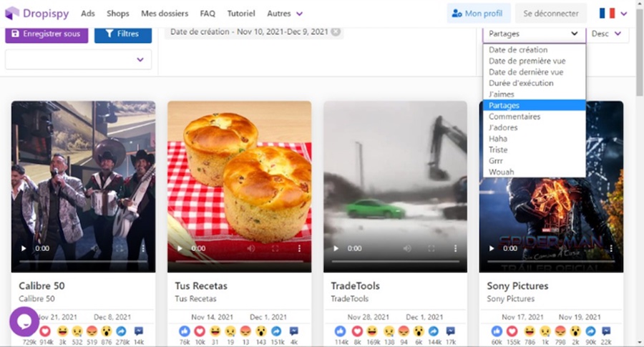Open Mon profil

(479, 14)
